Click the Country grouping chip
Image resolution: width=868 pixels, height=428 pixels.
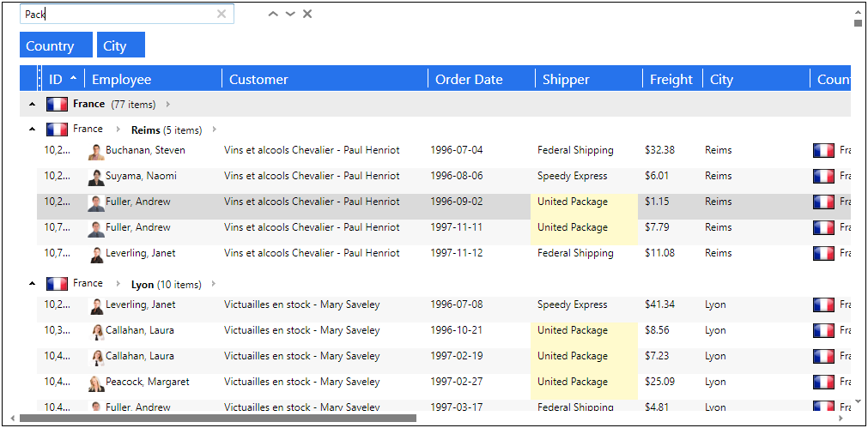(56, 45)
